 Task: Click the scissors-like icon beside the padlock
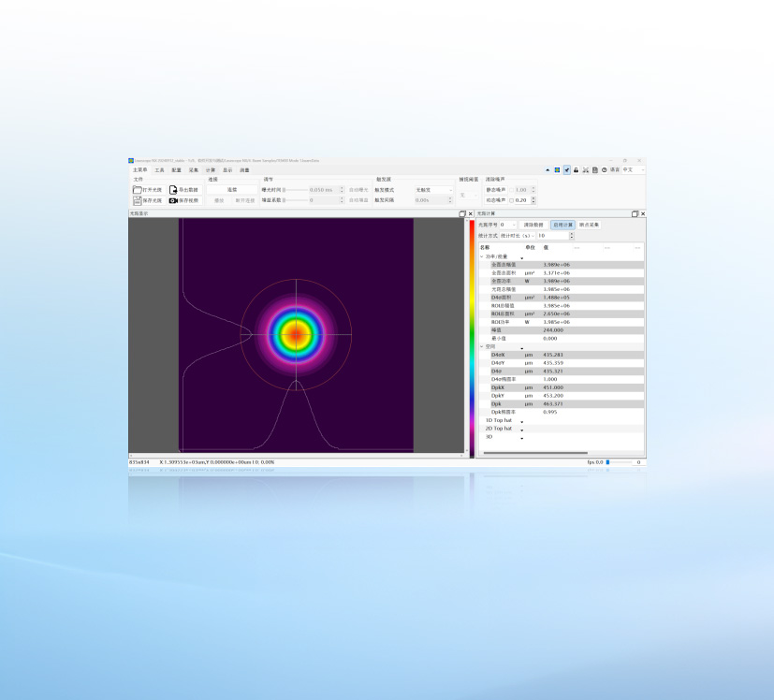[586, 169]
